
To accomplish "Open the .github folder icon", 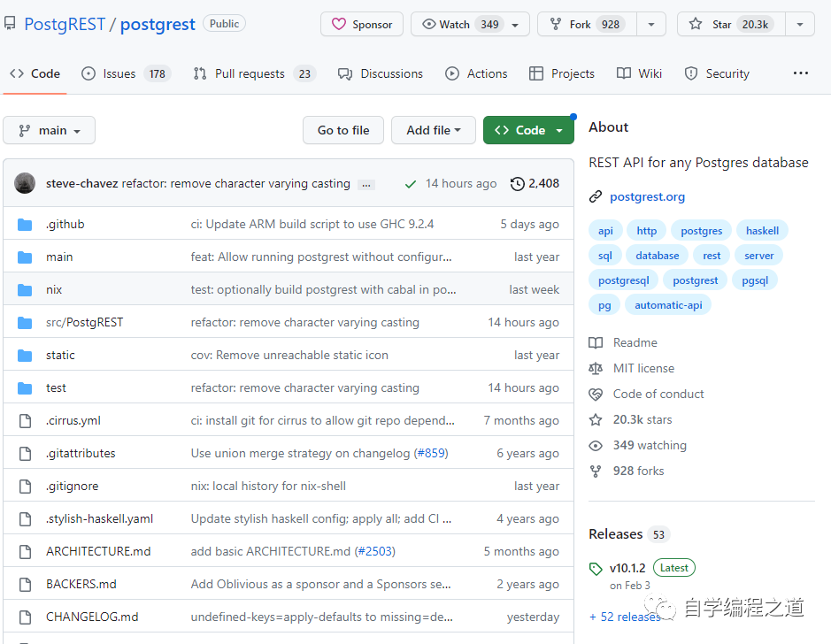I will point(25,225).
